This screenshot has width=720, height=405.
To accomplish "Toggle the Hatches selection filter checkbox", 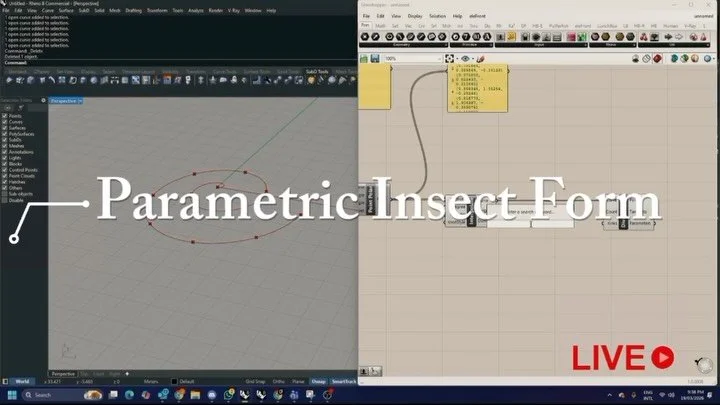I will point(5,182).
